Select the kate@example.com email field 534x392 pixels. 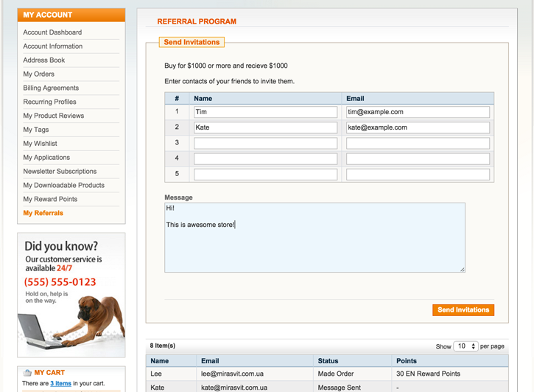point(418,128)
